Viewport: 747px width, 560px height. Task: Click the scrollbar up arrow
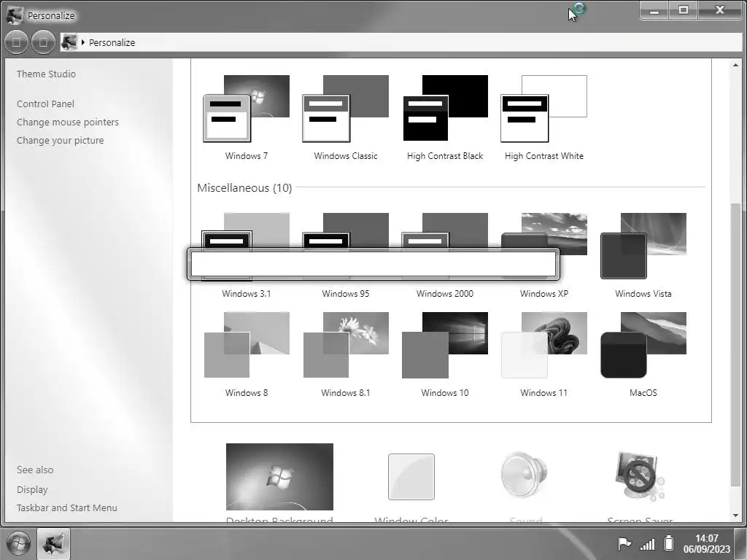735,65
